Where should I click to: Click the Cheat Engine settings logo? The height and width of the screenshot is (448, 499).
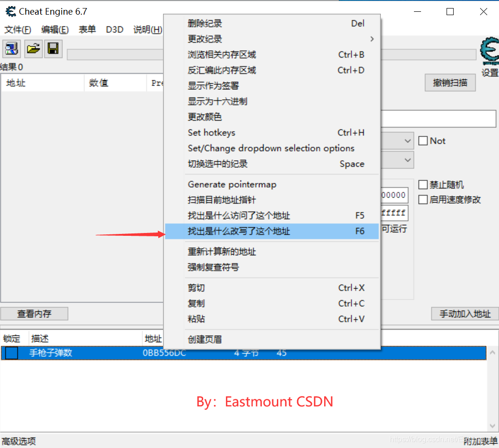tap(490, 50)
